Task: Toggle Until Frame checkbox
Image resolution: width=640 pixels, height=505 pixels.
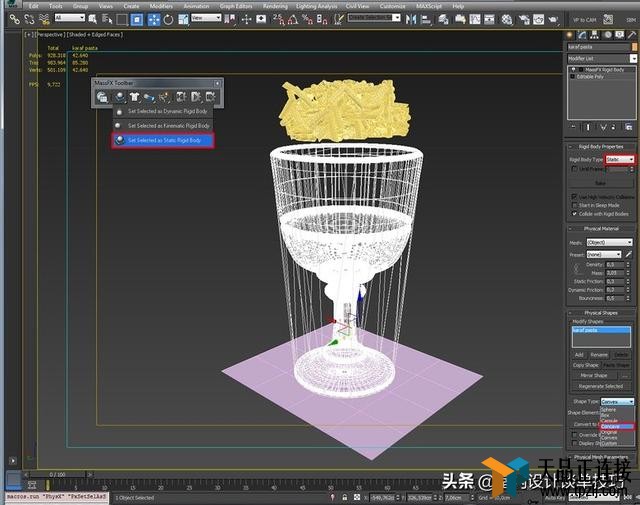Action: point(574,169)
